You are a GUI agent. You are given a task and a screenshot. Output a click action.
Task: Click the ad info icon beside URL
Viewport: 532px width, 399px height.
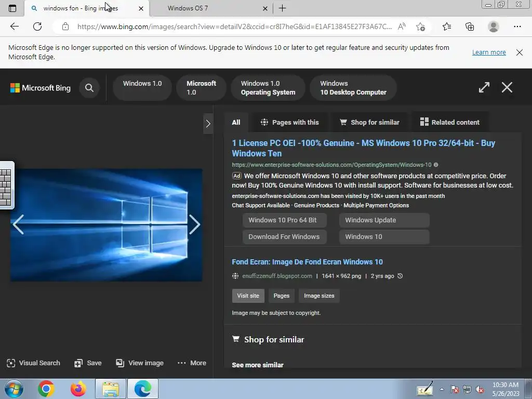[x=436, y=165]
